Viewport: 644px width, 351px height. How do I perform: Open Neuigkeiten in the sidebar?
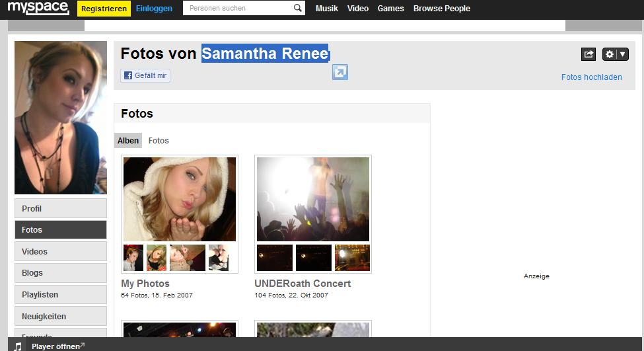click(x=61, y=317)
